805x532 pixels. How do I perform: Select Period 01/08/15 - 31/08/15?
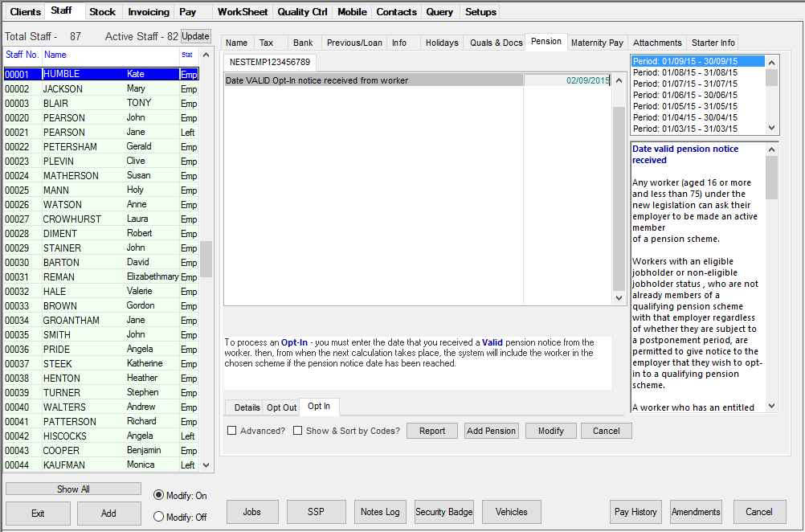tap(687, 71)
